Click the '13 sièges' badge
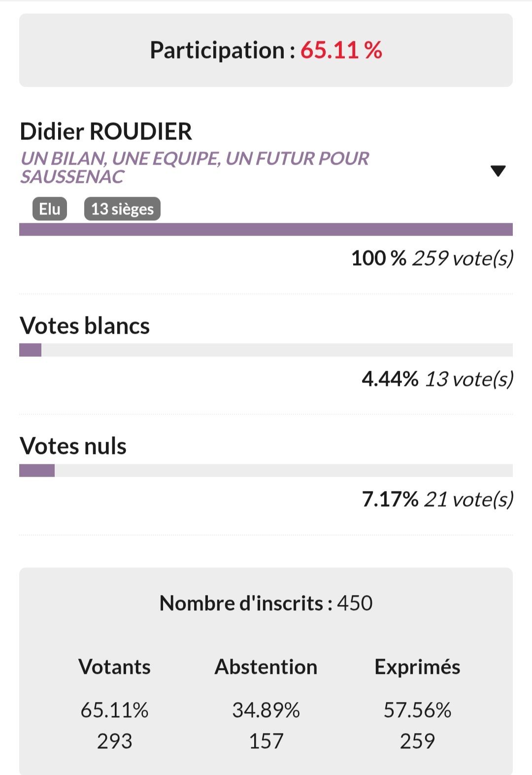The height and width of the screenshot is (775, 532). click(x=122, y=209)
